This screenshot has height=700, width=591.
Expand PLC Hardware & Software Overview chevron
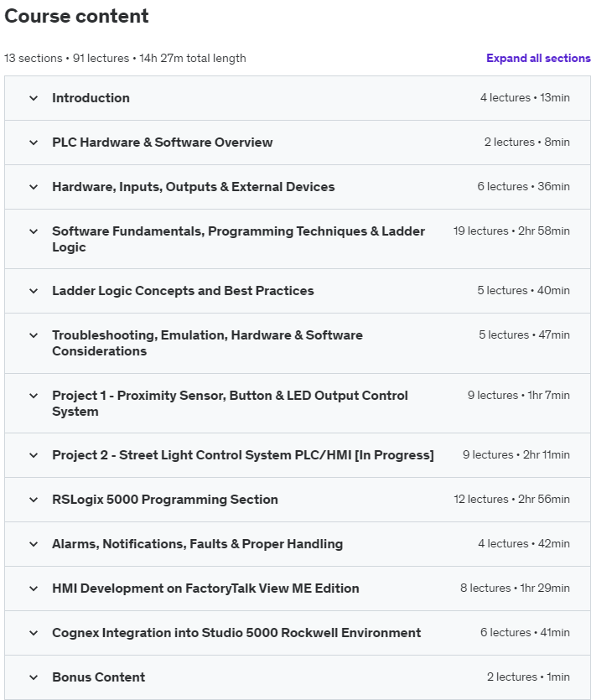coord(34,143)
